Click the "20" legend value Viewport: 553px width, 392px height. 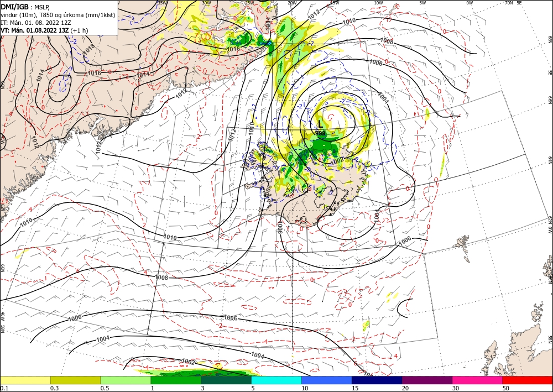(405, 388)
